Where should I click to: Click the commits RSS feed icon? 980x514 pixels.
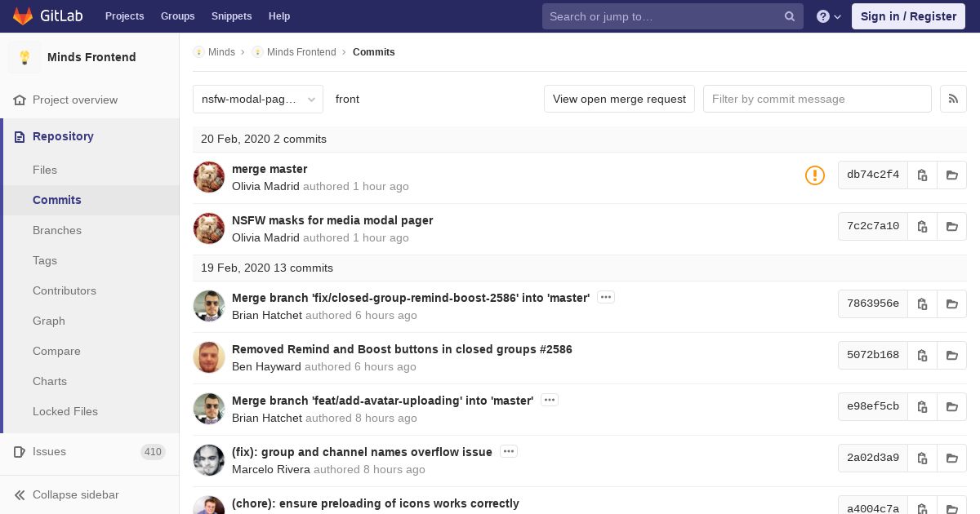tap(953, 99)
